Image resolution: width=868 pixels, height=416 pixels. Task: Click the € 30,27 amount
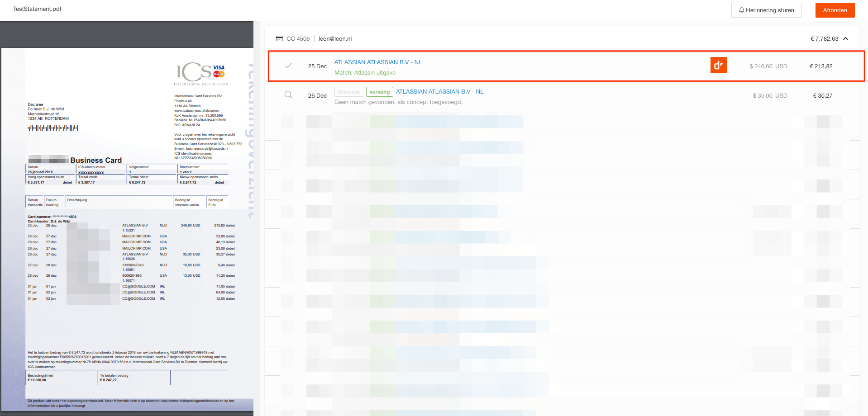822,95
